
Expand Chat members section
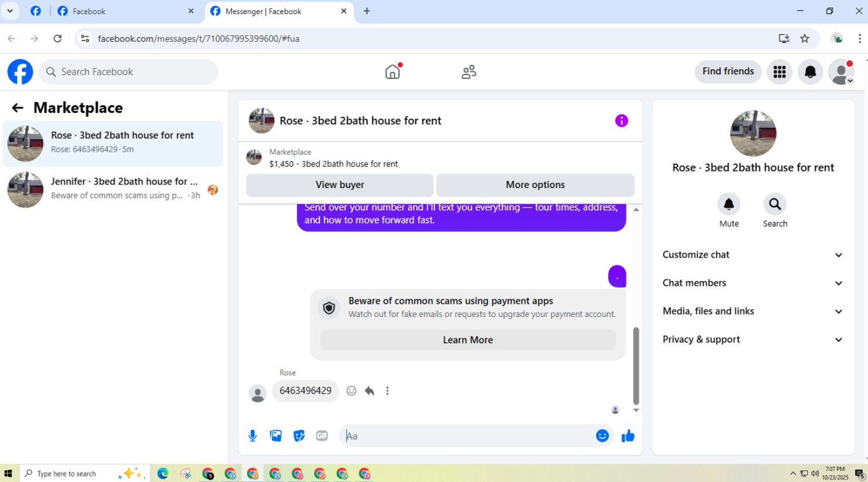753,283
